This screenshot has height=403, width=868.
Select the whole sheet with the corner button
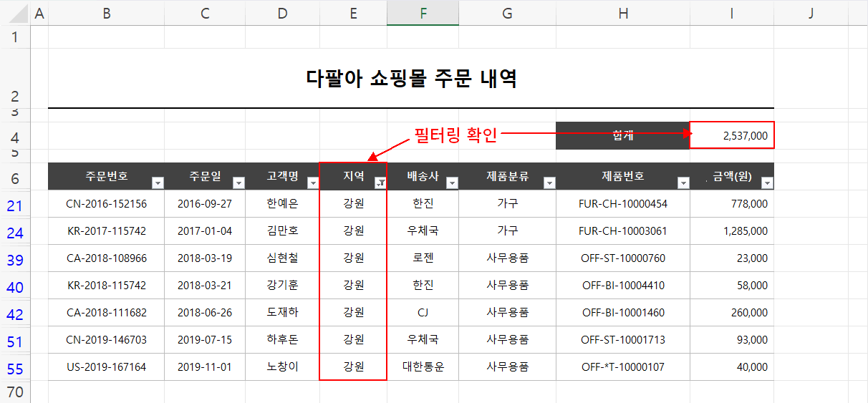click(x=15, y=12)
